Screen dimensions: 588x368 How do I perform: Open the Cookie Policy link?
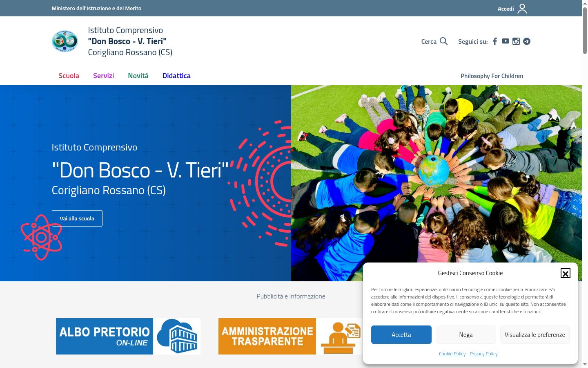coord(452,354)
